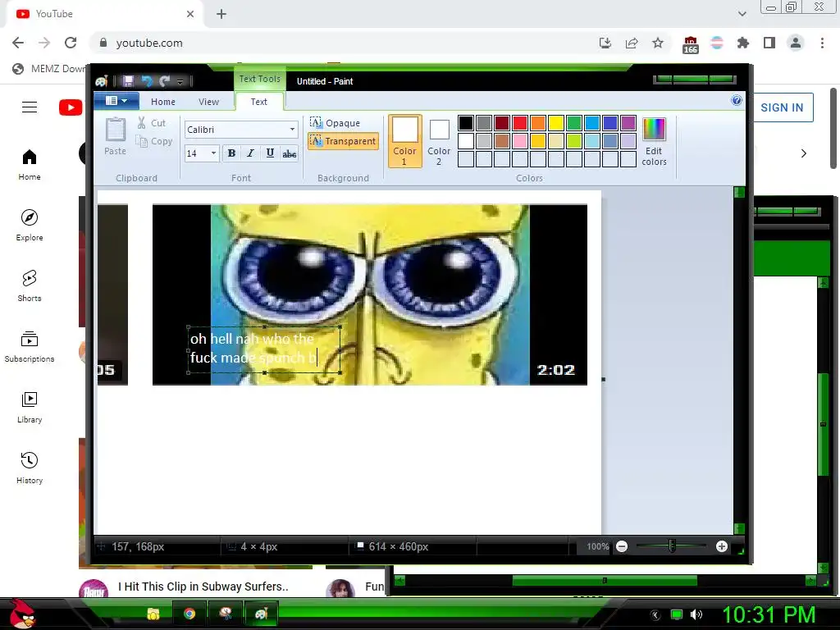This screenshot has width=840, height=630.
Task: Go back in Chrome browser
Action: tap(18, 43)
